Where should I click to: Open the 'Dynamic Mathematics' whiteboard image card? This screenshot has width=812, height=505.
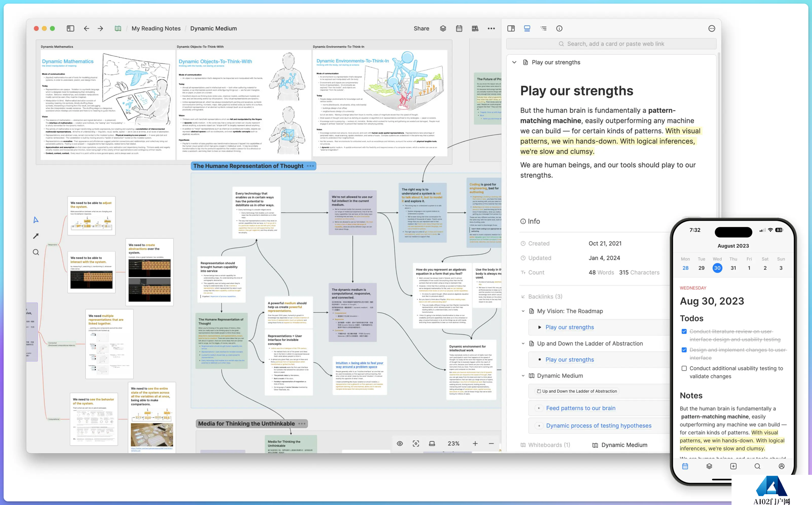tap(108, 105)
